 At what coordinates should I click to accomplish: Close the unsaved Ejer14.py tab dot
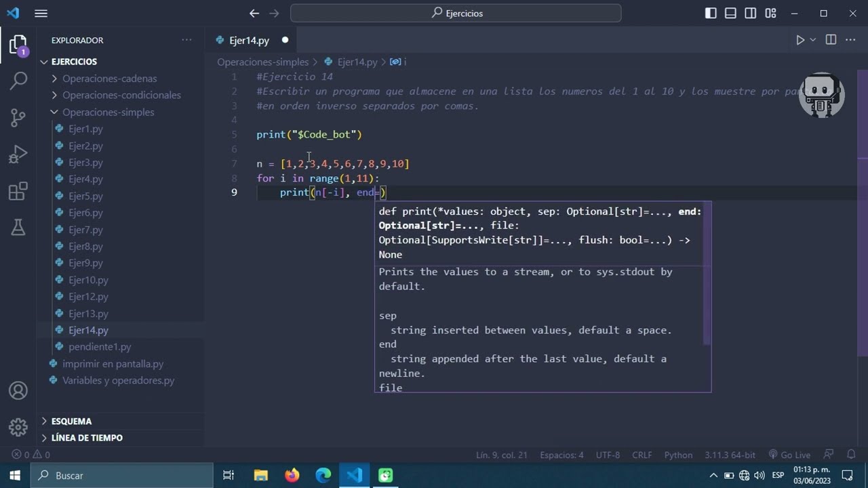tap(285, 40)
